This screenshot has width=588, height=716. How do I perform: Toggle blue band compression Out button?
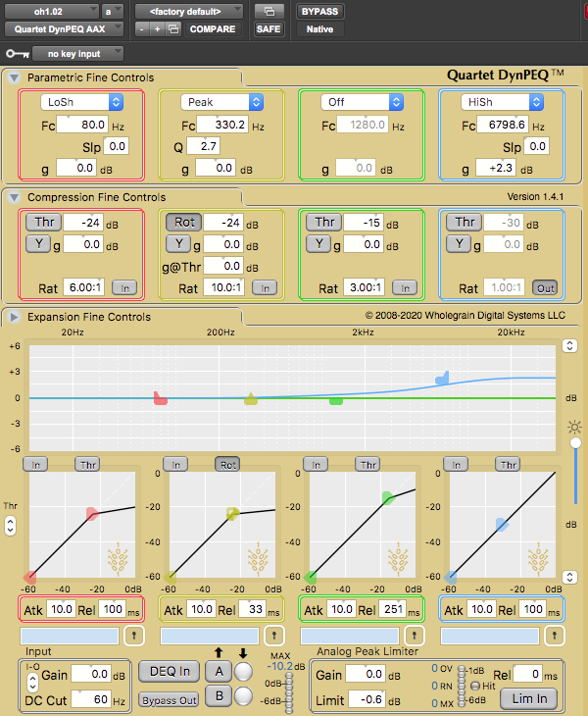[545, 288]
